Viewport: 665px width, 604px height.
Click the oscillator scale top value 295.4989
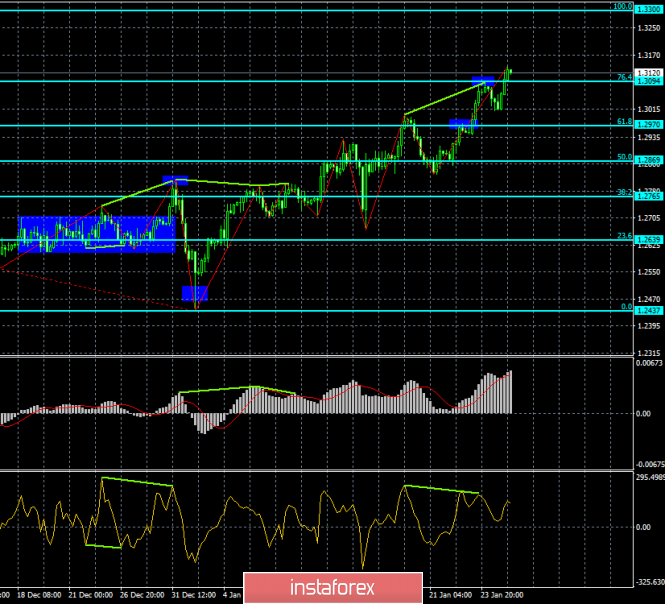click(650, 478)
